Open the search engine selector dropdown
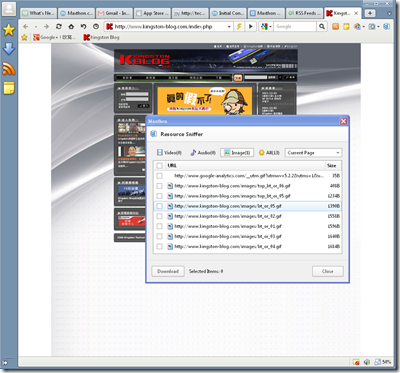The height and width of the screenshot is (373, 400). [266, 27]
